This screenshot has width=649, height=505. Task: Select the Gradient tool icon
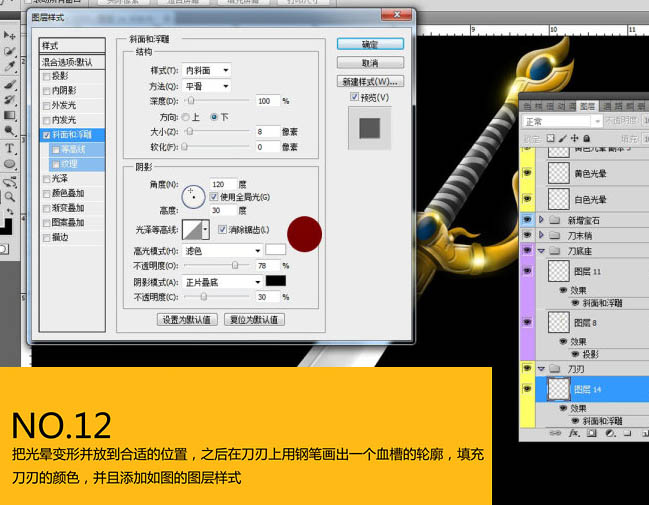click(x=9, y=115)
